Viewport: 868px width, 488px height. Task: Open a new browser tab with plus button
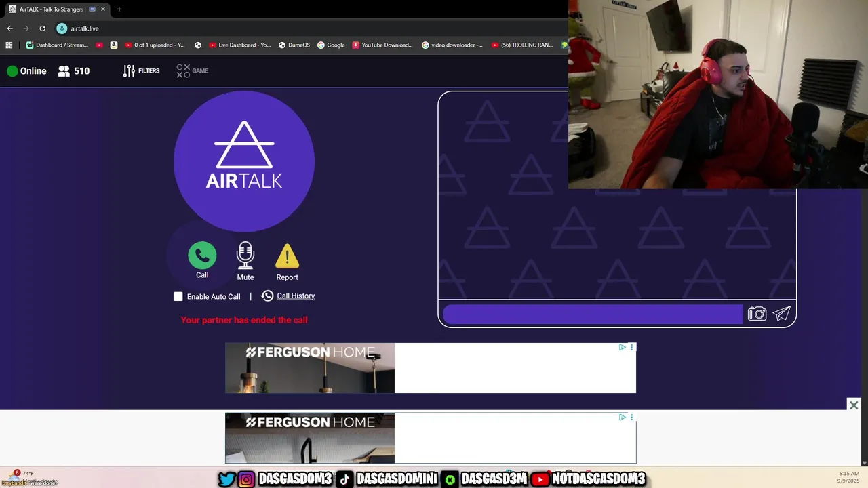119,9
